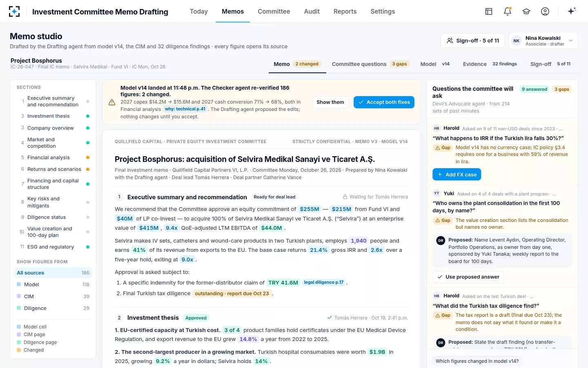Filter figures by CIM source

53,296
